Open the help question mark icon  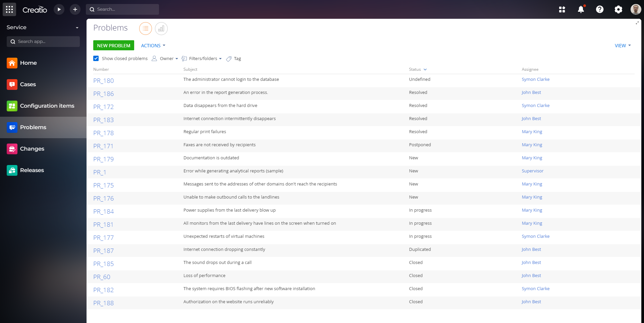click(x=600, y=9)
